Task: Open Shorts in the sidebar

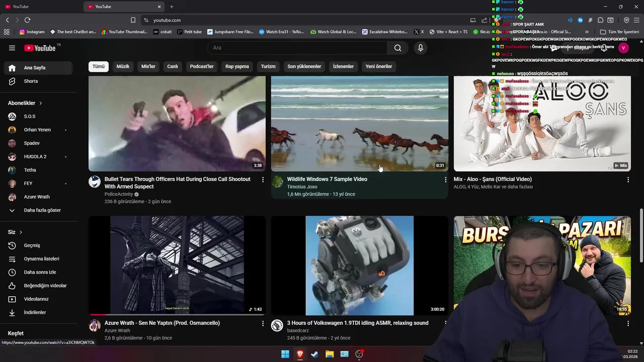Action: (x=39, y=81)
